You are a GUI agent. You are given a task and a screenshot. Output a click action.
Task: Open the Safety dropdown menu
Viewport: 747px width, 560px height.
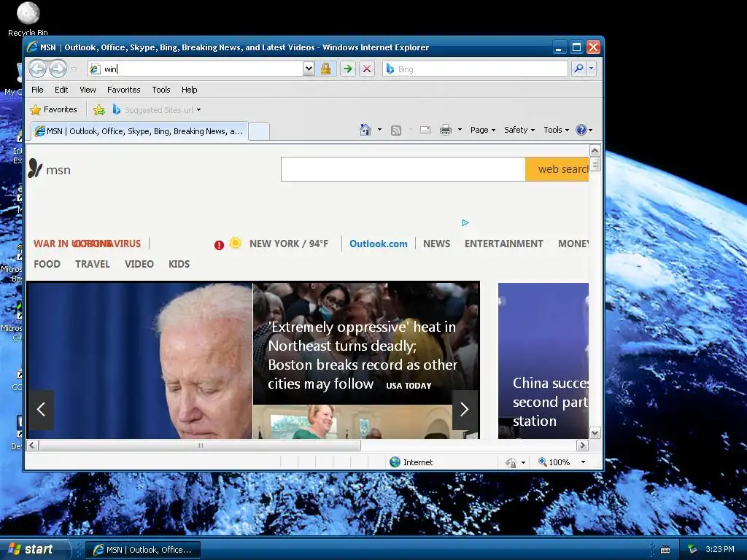click(519, 130)
